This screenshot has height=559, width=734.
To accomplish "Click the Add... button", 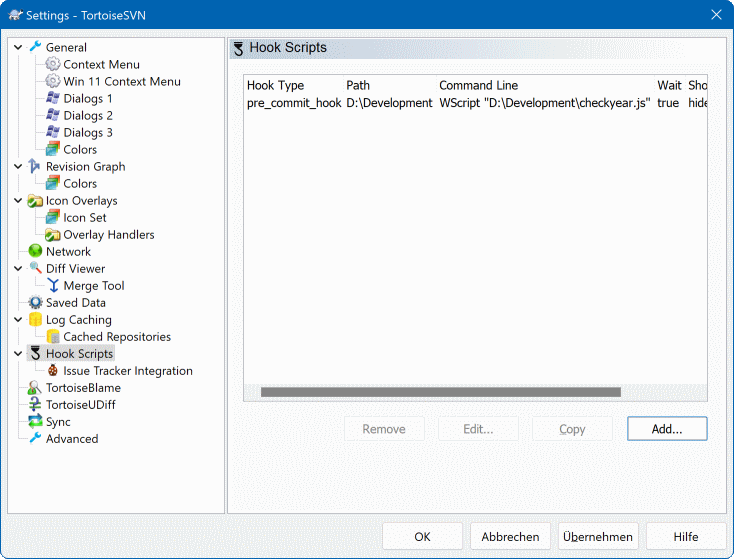I will tap(667, 429).
